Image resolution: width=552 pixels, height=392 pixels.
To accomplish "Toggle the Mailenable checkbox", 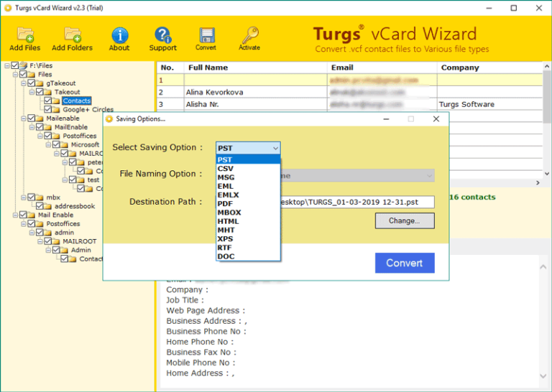I will (32, 118).
